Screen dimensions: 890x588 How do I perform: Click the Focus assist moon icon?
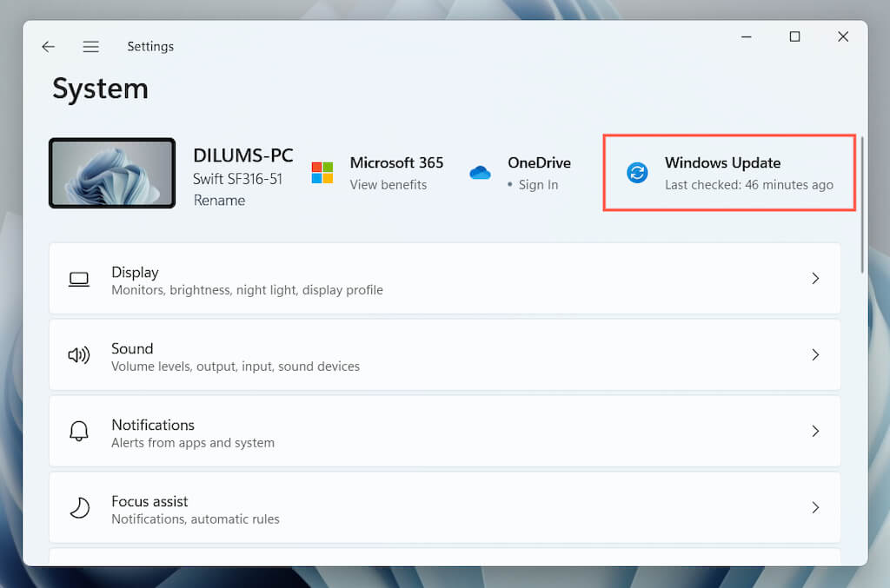[x=79, y=507]
